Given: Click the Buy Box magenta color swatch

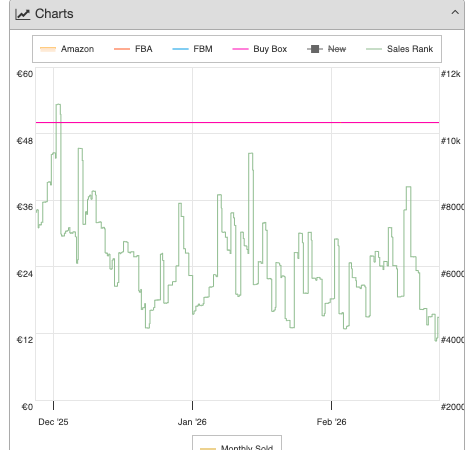Looking at the screenshot, I should [x=240, y=49].
